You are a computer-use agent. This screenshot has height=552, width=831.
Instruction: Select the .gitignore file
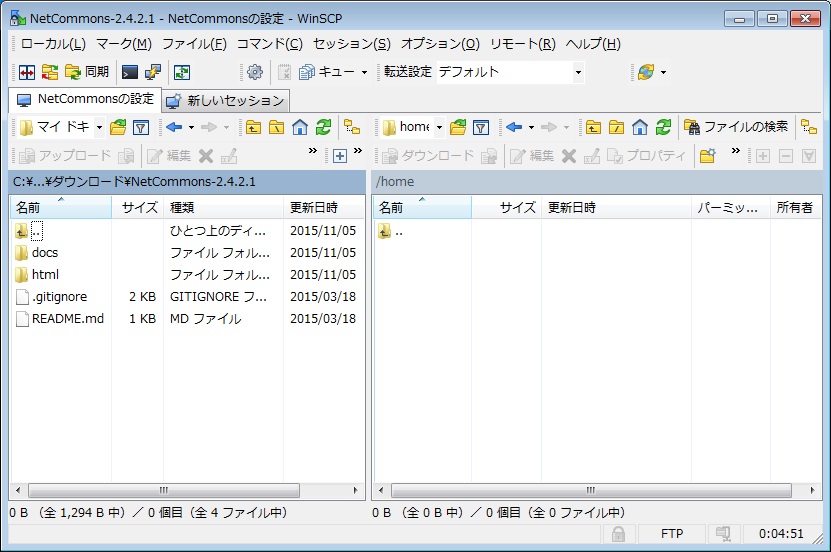click(x=59, y=297)
